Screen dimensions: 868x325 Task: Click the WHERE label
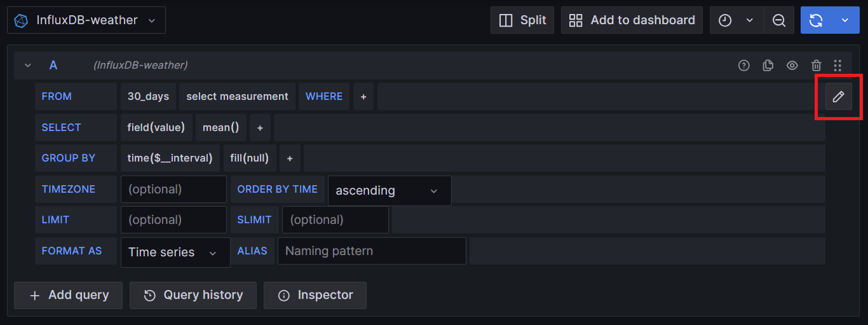324,97
